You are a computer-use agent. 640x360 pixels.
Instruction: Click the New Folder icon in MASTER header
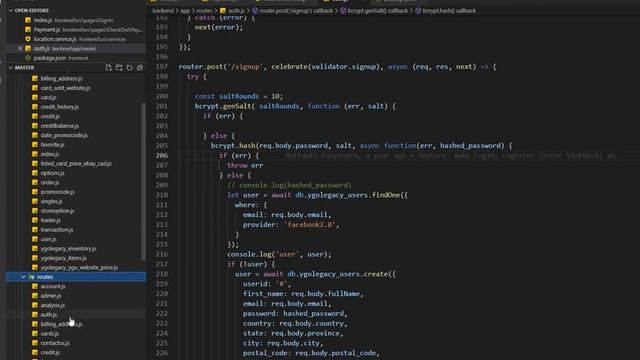pos(119,68)
